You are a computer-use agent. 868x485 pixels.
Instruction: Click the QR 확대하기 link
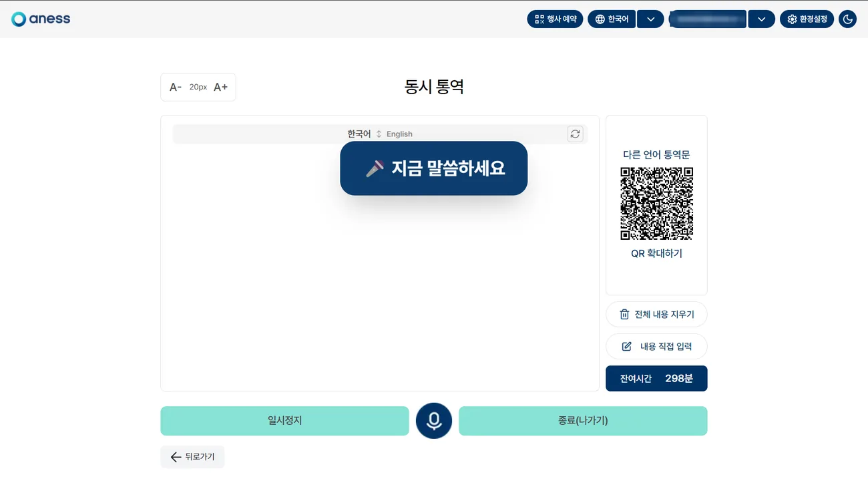(657, 254)
